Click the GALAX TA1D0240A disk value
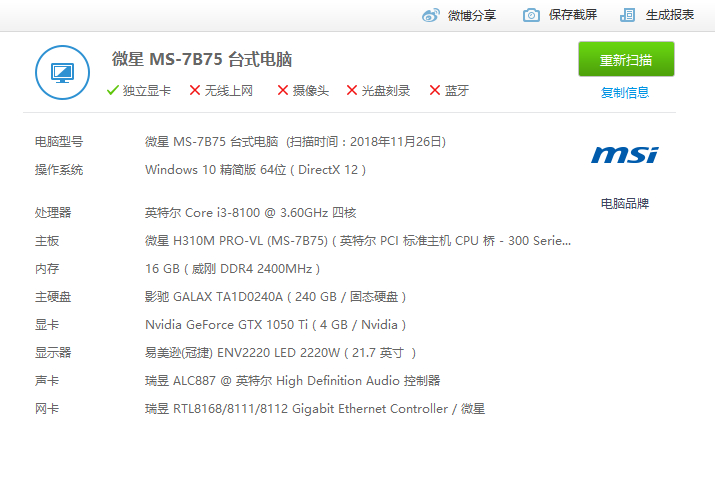This screenshot has width=715, height=500. tap(275, 297)
